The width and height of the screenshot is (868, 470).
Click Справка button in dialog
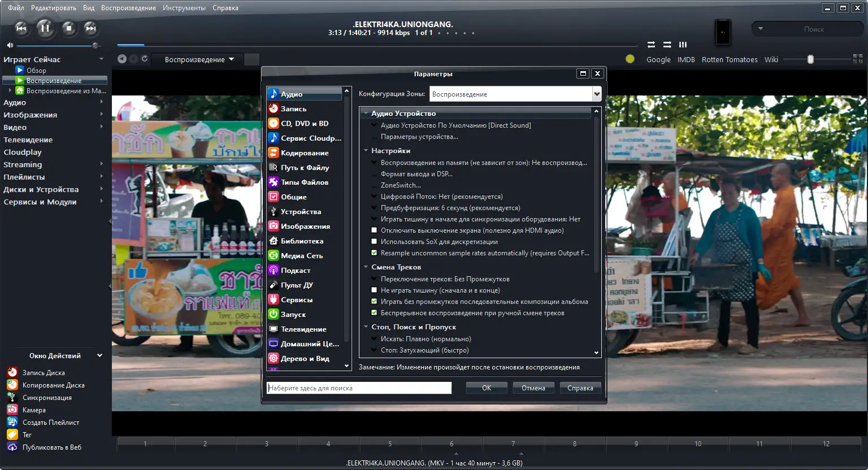point(580,388)
